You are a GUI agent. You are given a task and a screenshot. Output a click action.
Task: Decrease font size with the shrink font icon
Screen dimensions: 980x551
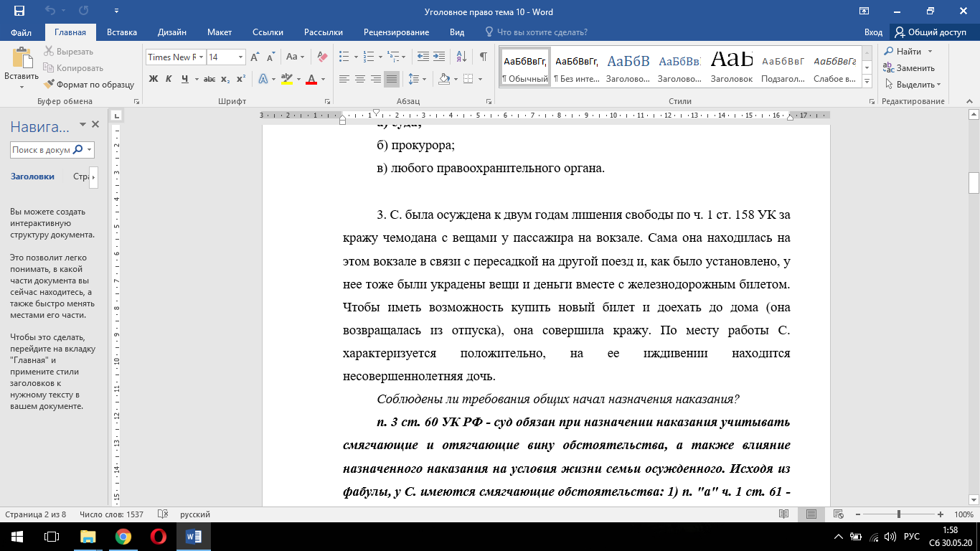tap(271, 57)
